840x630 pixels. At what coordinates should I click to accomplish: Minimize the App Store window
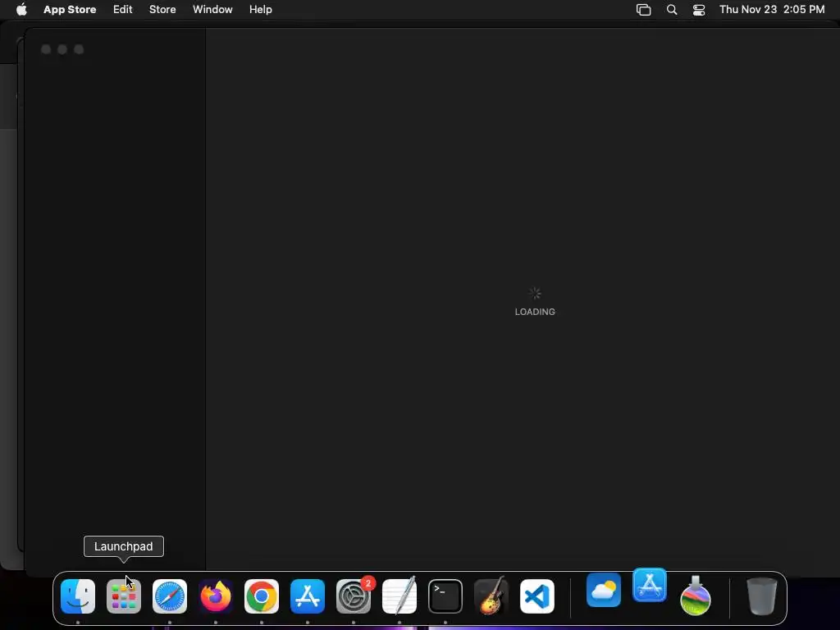click(62, 49)
